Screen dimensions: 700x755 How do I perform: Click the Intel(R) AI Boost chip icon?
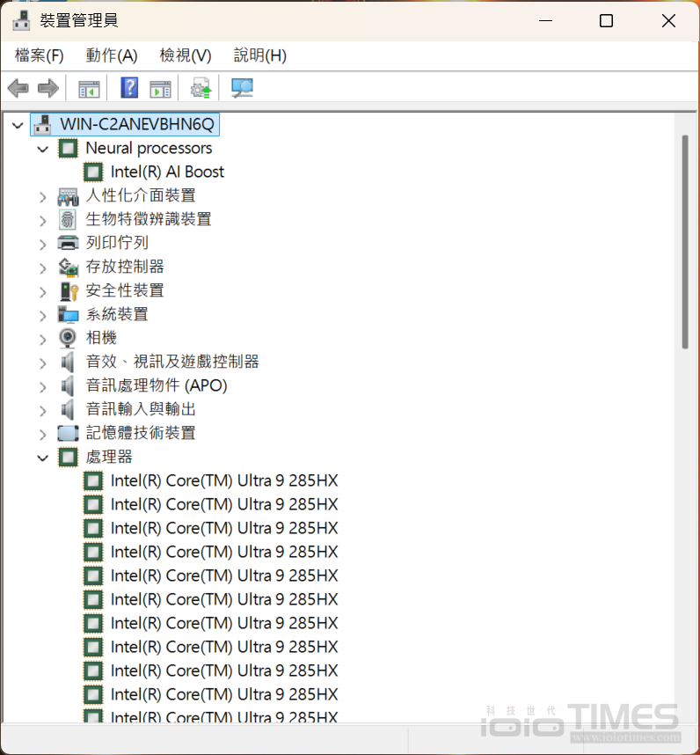(93, 172)
